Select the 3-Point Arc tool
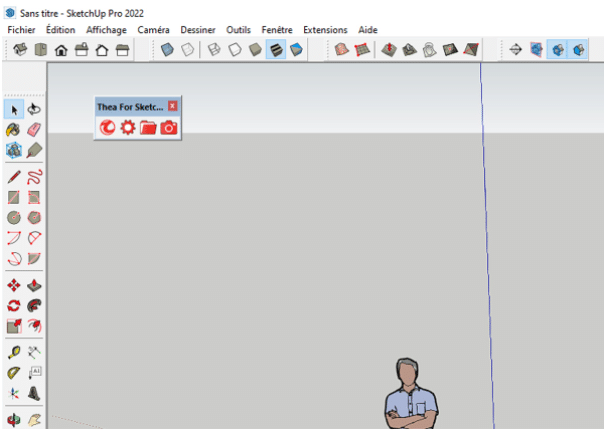 14,258
